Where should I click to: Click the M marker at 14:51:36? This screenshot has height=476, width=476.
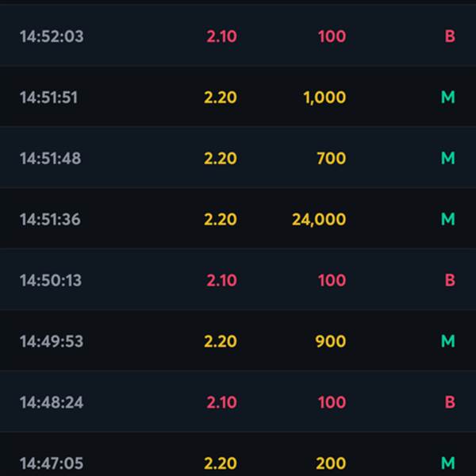[x=447, y=219]
